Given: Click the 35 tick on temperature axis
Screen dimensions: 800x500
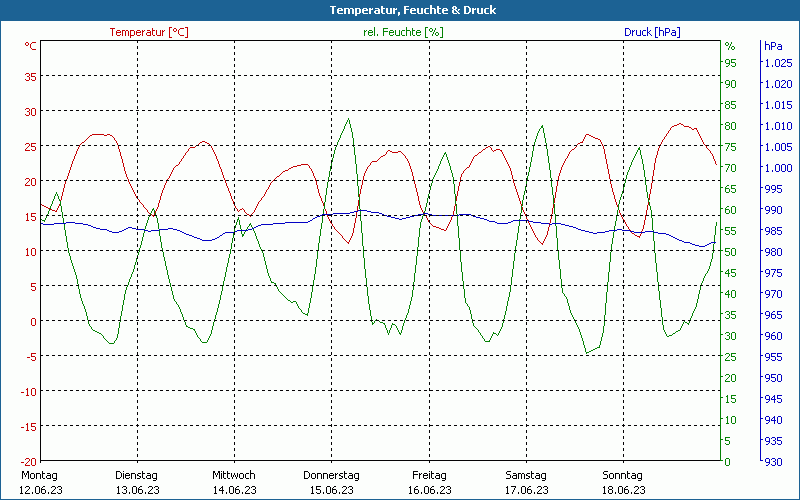Looking at the screenshot, I should coord(31,76).
